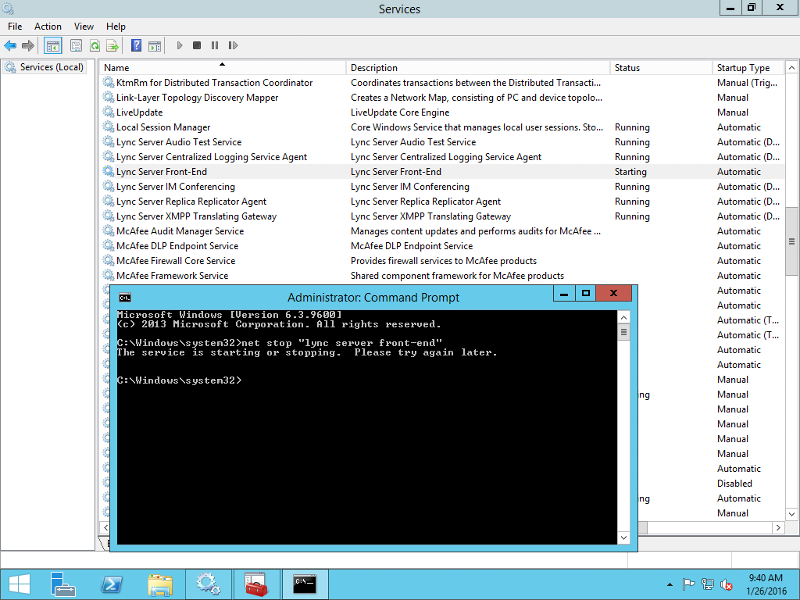This screenshot has width=800, height=600.
Task: Select the Lync Server Front-End service row
Action: 200,171
